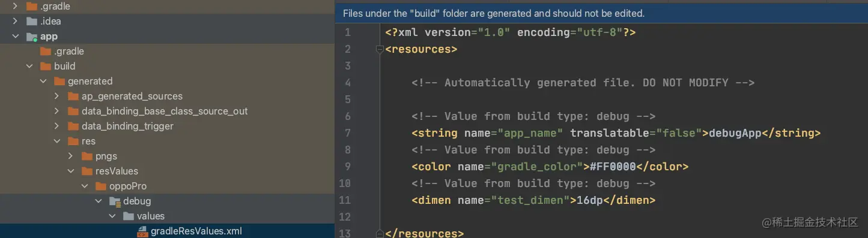The image size is (868, 238).
Task: Click the values folder icon
Action: 129,216
